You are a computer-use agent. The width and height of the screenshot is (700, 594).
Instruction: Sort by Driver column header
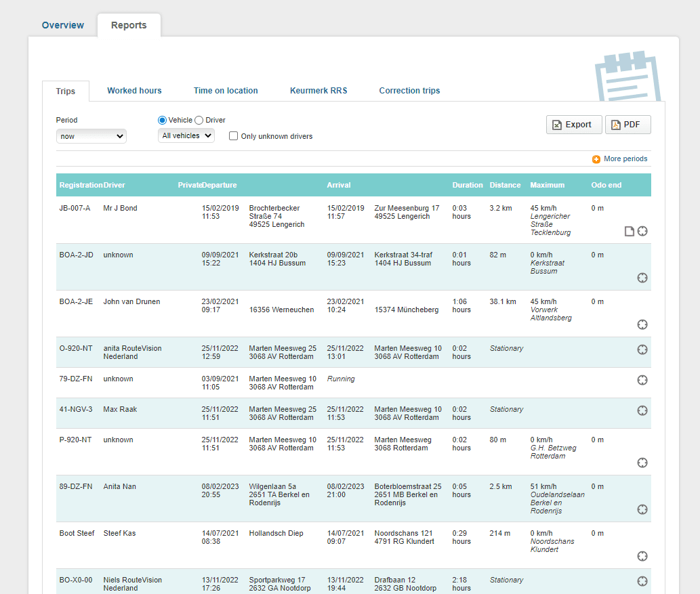[115, 185]
